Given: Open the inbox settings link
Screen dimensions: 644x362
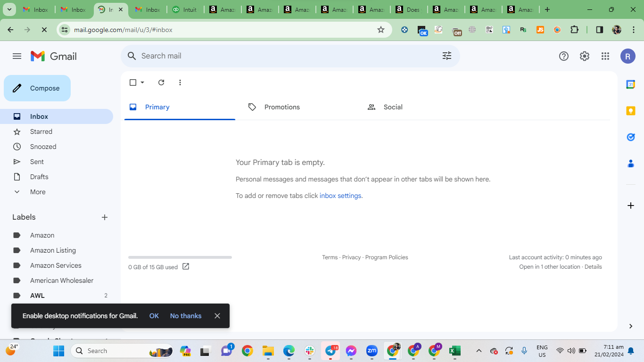Looking at the screenshot, I should coord(340,196).
